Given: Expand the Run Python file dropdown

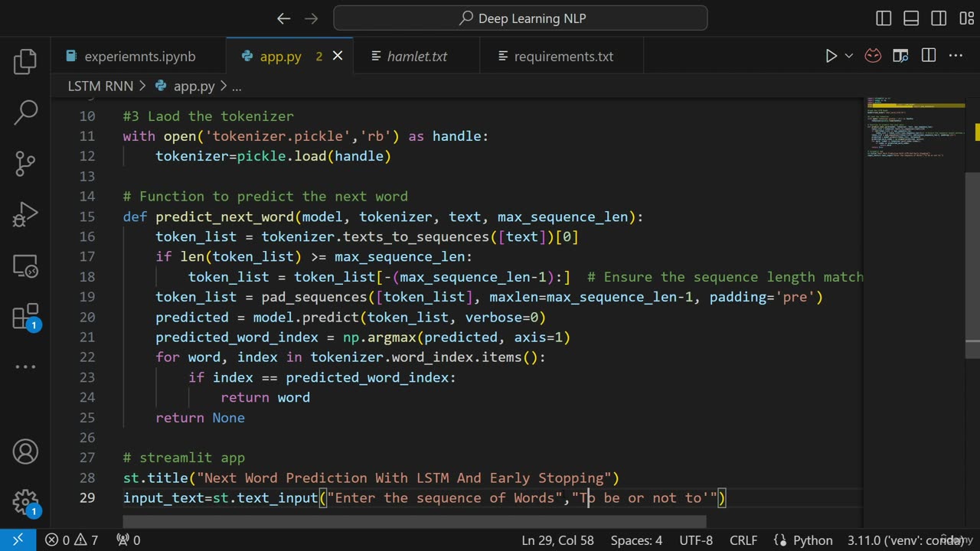Looking at the screenshot, I should point(848,56).
